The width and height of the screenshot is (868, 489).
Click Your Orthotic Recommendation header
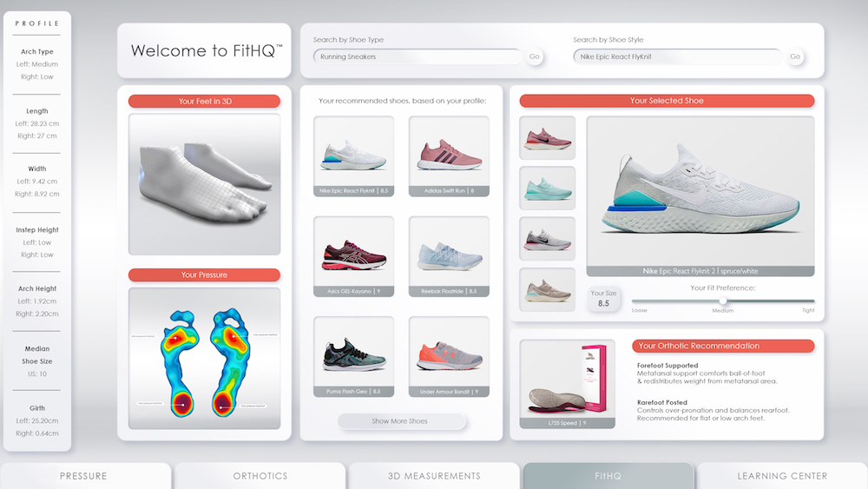723,346
